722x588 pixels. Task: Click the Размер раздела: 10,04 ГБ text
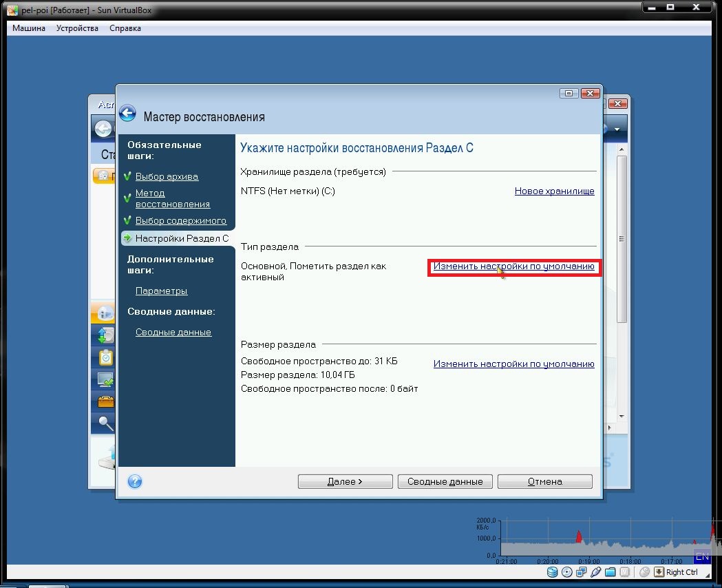(x=298, y=375)
